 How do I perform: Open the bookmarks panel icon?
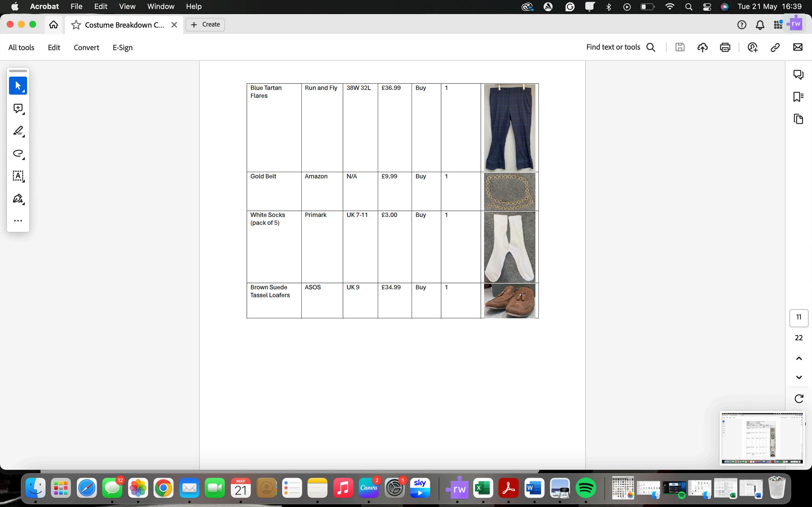pos(798,97)
